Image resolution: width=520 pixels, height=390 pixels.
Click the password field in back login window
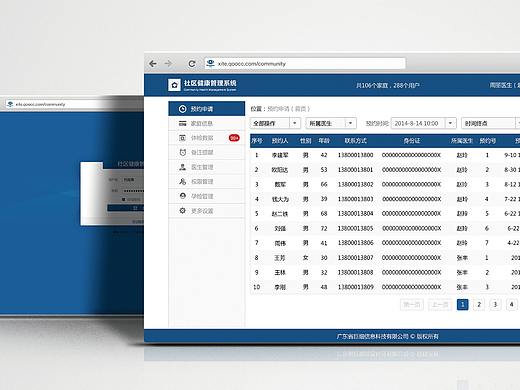[133, 191]
